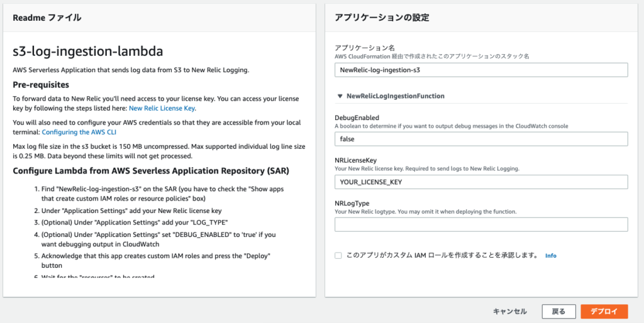Open the Configuring the AWS CLI link
The width and height of the screenshot is (644, 323).
(x=79, y=132)
